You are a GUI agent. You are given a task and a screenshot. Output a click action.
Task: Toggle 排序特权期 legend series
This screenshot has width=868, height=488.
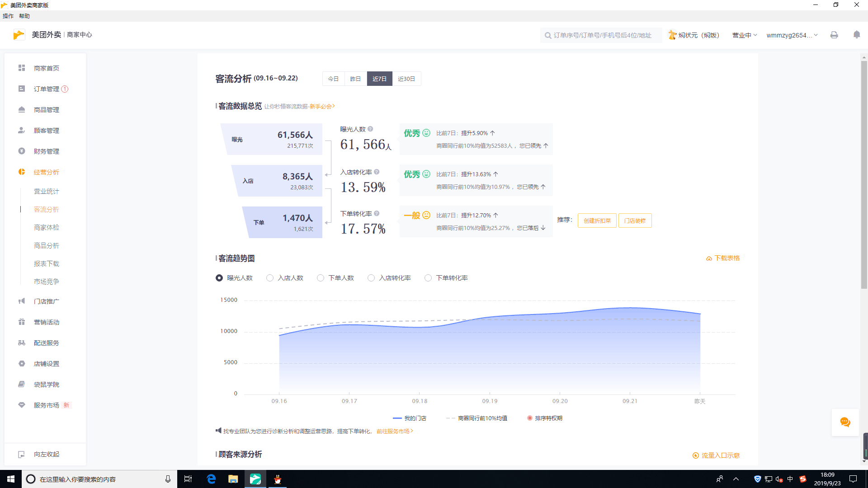[545, 418]
